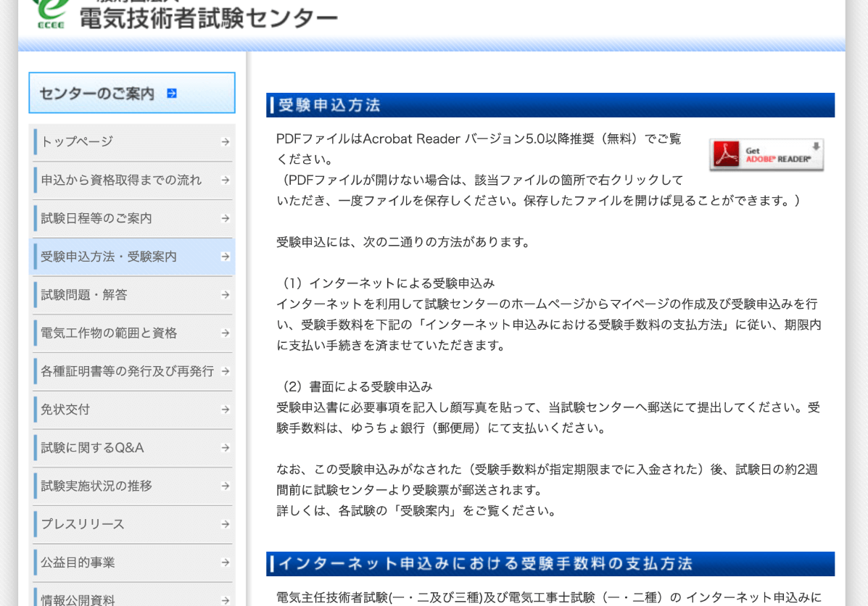This screenshot has height=606, width=868.
Task: Open 電気工作物の範囲と資格 menu item
Action: 133,333
